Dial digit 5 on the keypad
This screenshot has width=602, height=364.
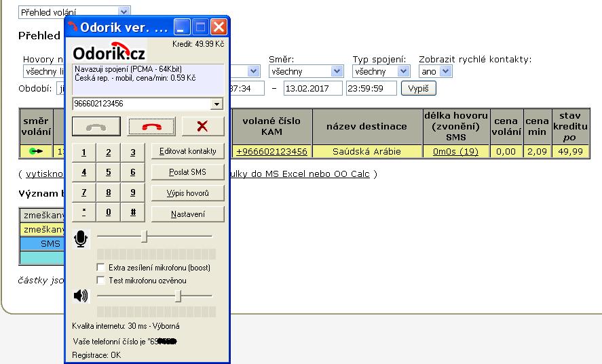click(x=109, y=173)
